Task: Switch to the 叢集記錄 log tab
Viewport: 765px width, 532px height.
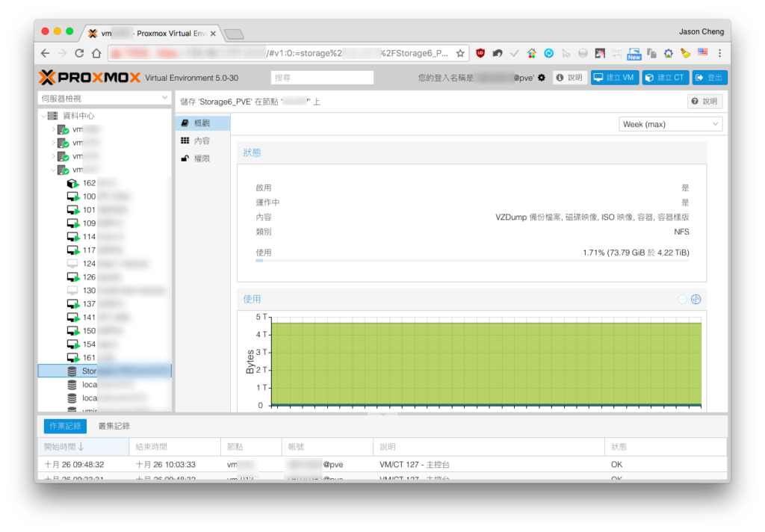Action: (x=114, y=426)
